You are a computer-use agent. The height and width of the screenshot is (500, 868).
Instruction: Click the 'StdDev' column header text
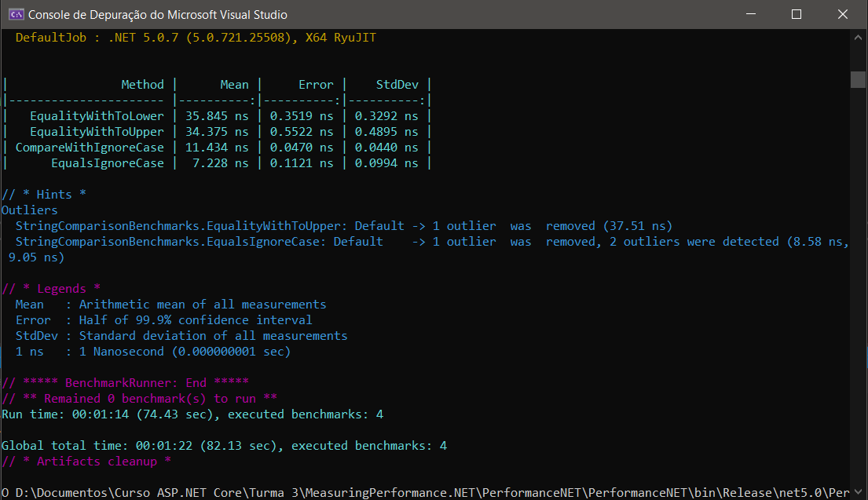coord(397,85)
